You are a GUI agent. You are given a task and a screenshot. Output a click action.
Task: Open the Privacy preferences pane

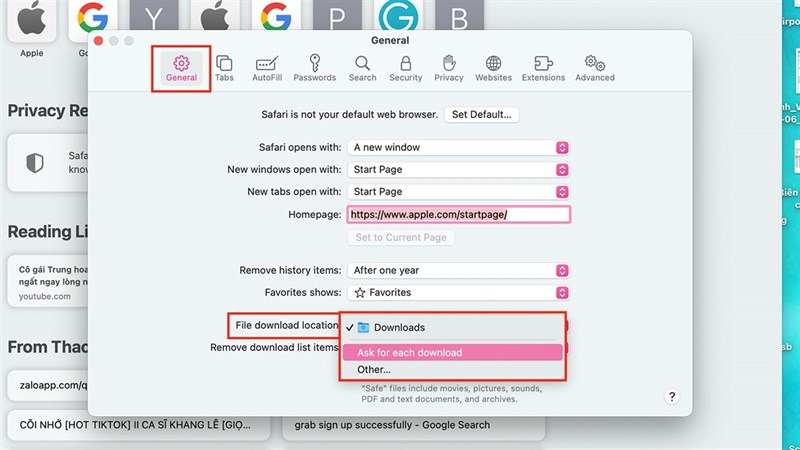tap(448, 68)
